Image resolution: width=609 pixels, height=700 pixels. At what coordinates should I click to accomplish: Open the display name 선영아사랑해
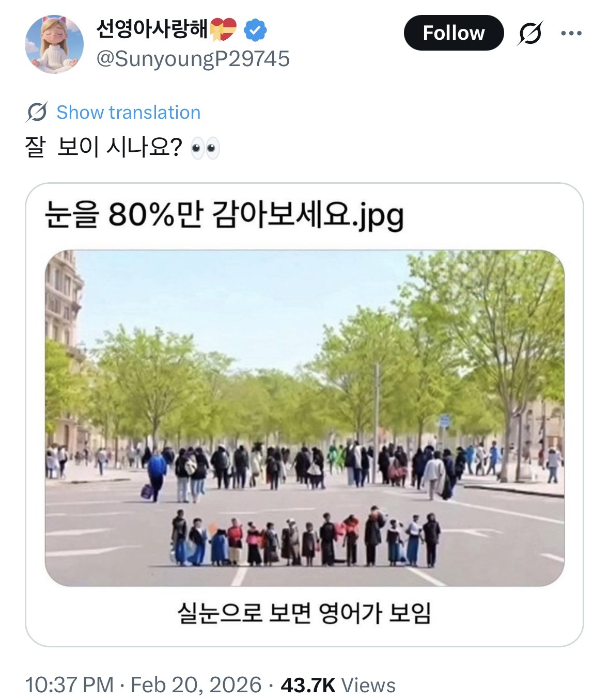point(152,29)
